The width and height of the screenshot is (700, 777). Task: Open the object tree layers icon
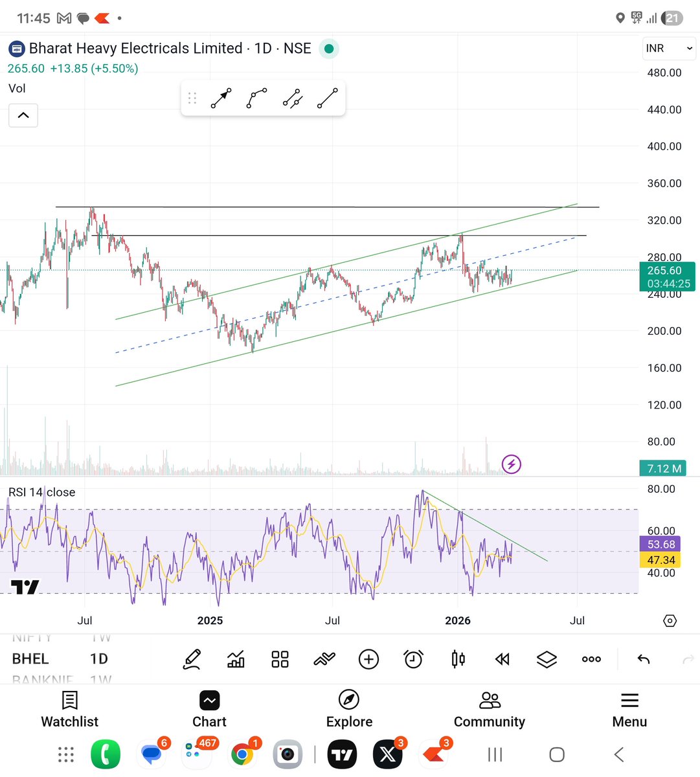(547, 659)
